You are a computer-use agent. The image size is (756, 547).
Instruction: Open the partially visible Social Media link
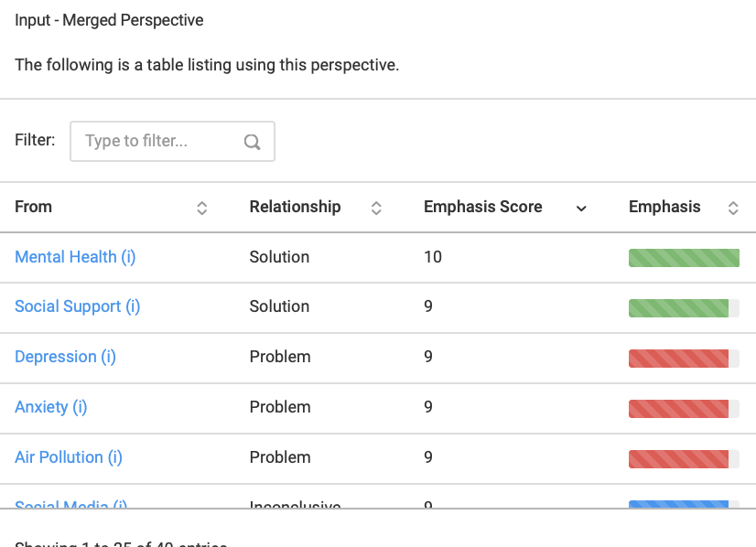pos(70,504)
